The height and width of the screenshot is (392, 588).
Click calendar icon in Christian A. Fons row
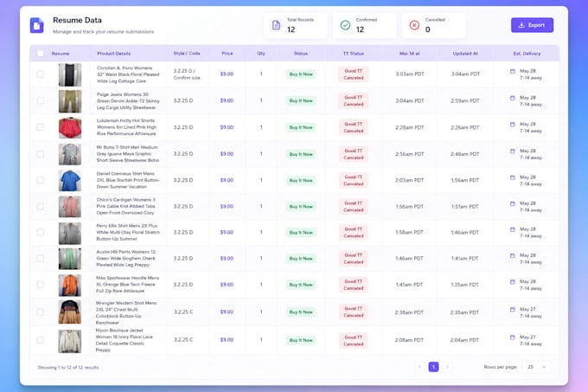(x=513, y=71)
